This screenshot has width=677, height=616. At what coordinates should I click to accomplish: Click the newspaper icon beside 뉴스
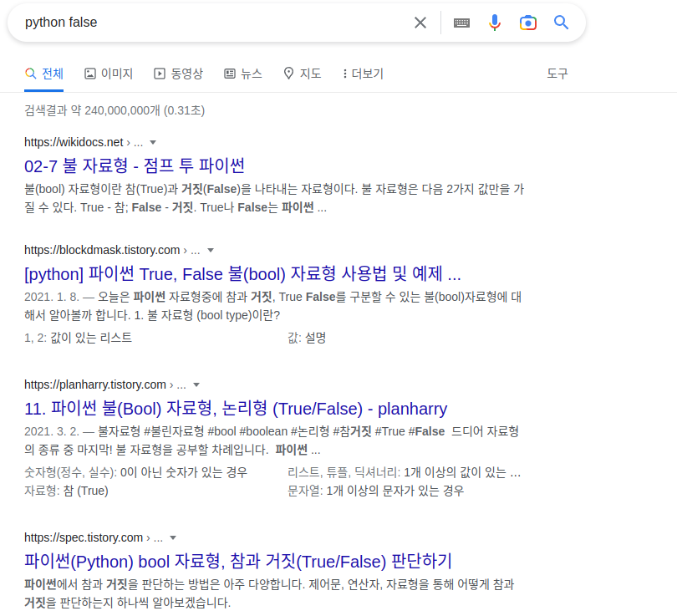tap(230, 74)
